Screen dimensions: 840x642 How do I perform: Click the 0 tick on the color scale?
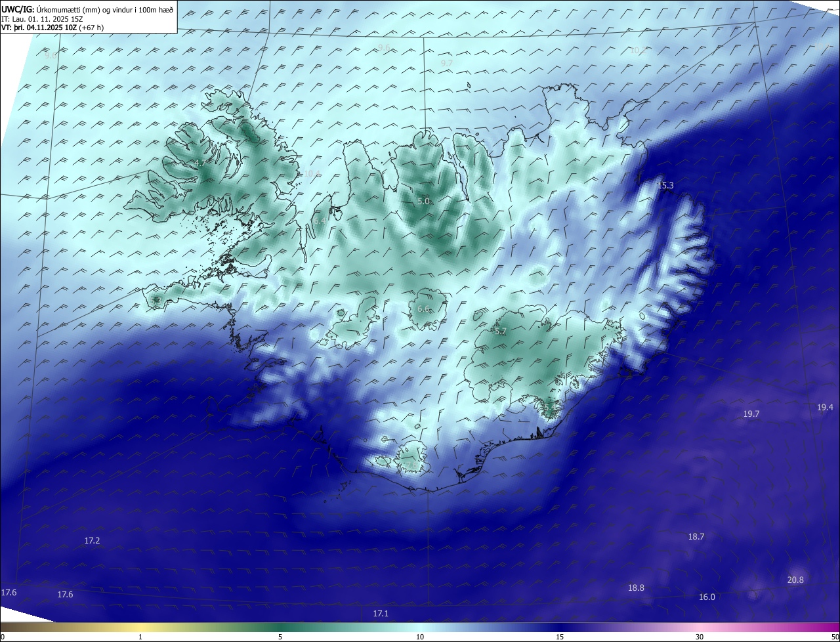(3, 637)
